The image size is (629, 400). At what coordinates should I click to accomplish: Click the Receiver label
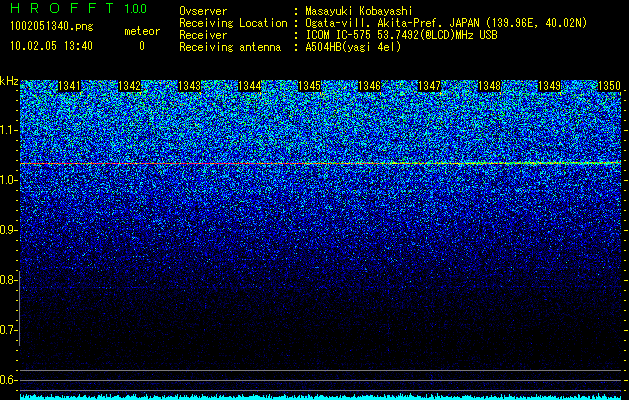click(x=203, y=35)
